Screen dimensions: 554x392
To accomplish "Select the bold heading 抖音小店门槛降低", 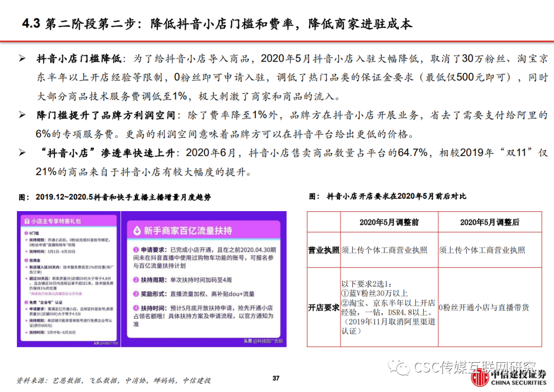I will [x=79, y=58].
